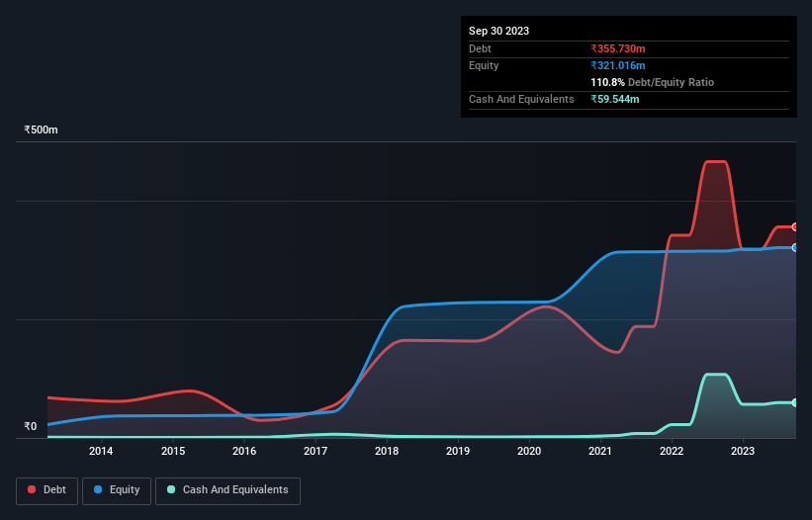Click the ₹500m y-axis label
812x520 pixels.
[x=41, y=130]
